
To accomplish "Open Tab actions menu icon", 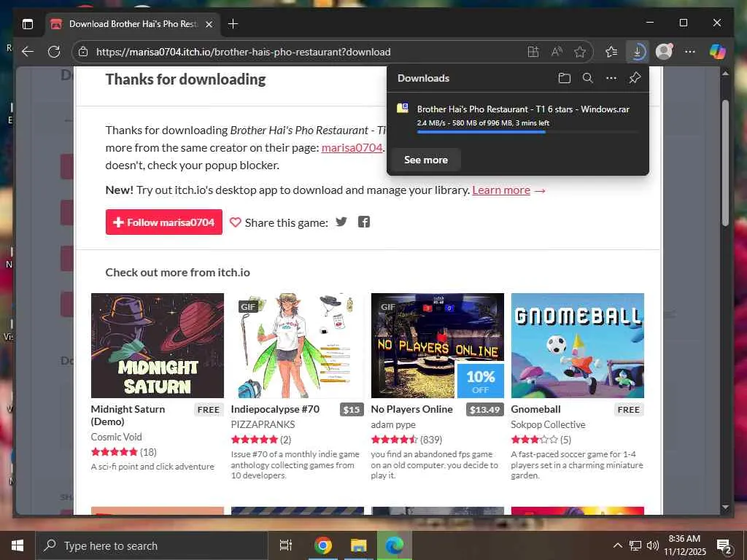I will (x=28, y=24).
